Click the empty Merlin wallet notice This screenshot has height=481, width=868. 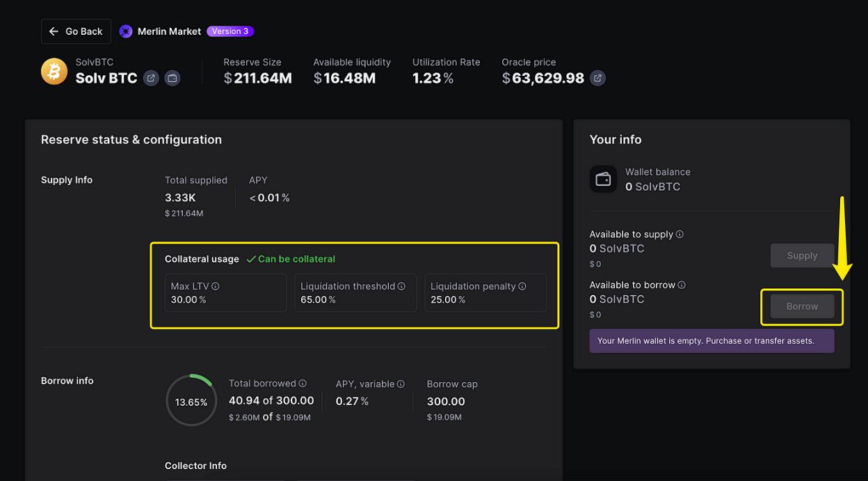(712, 341)
